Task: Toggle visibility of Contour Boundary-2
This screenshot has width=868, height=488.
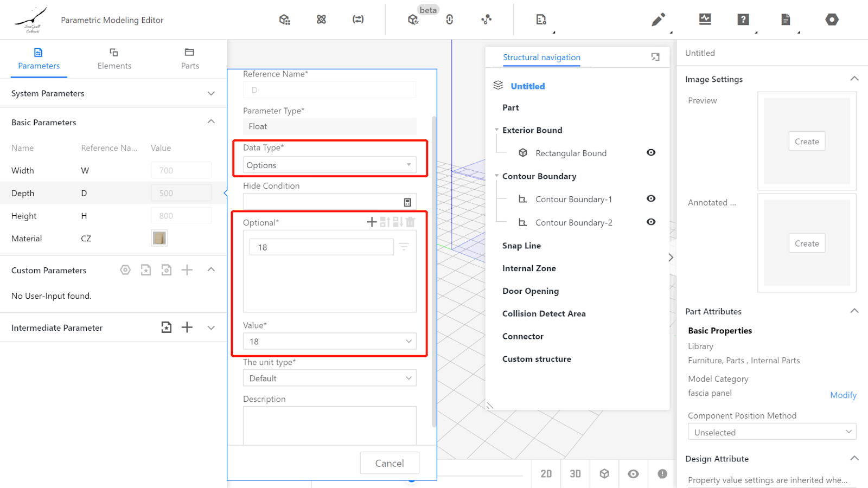Action: click(651, 222)
